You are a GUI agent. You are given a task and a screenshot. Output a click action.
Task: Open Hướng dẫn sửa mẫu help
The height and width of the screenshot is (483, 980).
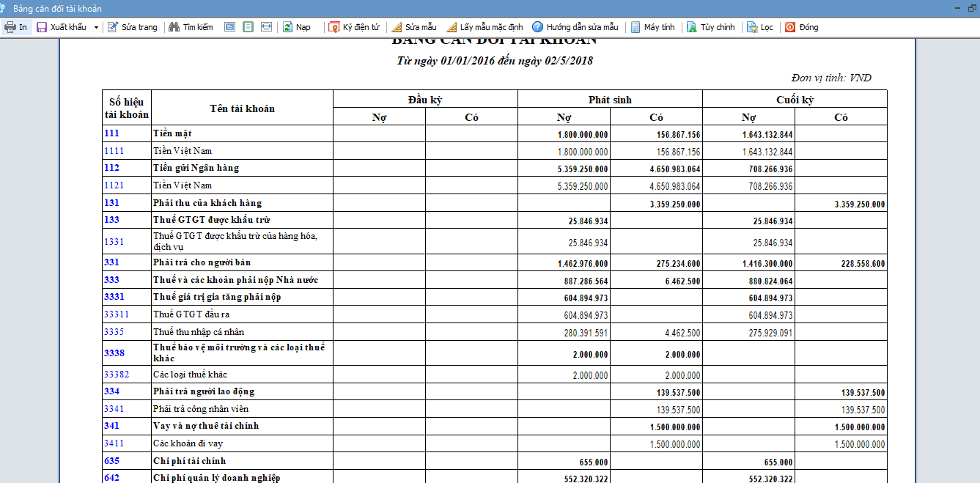[575, 27]
